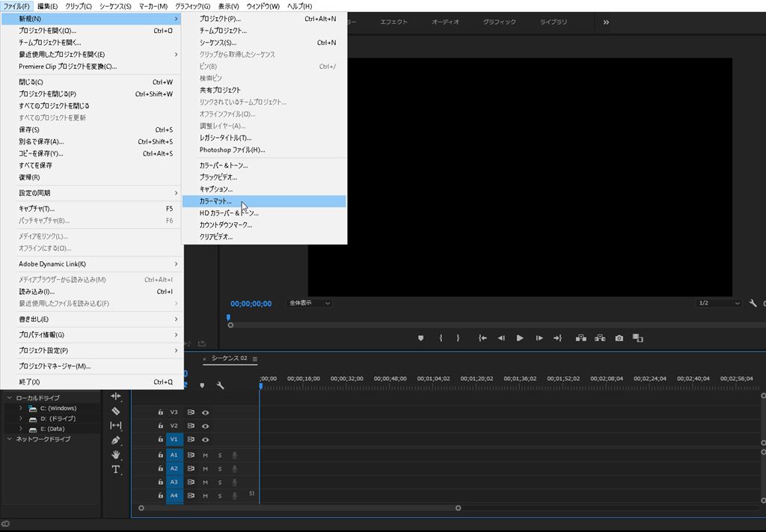The width and height of the screenshot is (766, 532).
Task: Select the Pen tool
Action: pos(116,440)
